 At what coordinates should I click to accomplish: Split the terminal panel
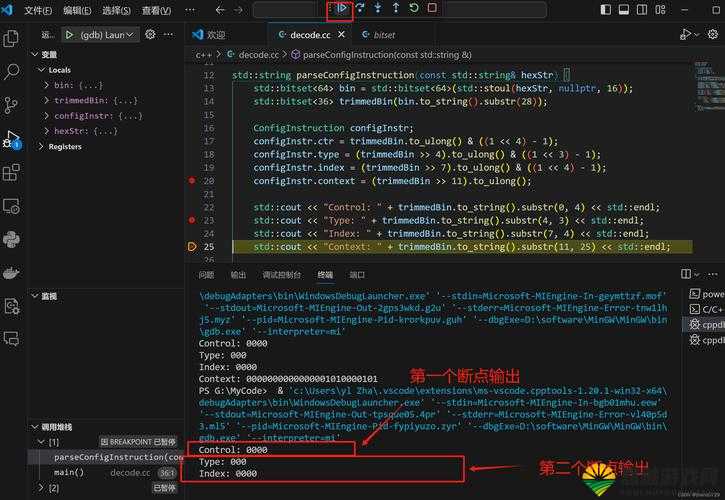(686, 274)
